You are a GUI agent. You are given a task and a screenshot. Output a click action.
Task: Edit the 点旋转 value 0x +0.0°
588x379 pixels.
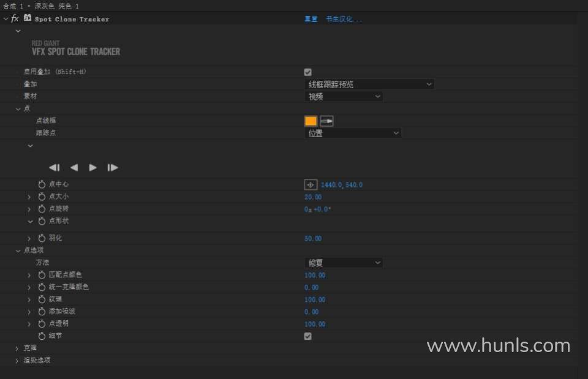pos(317,209)
